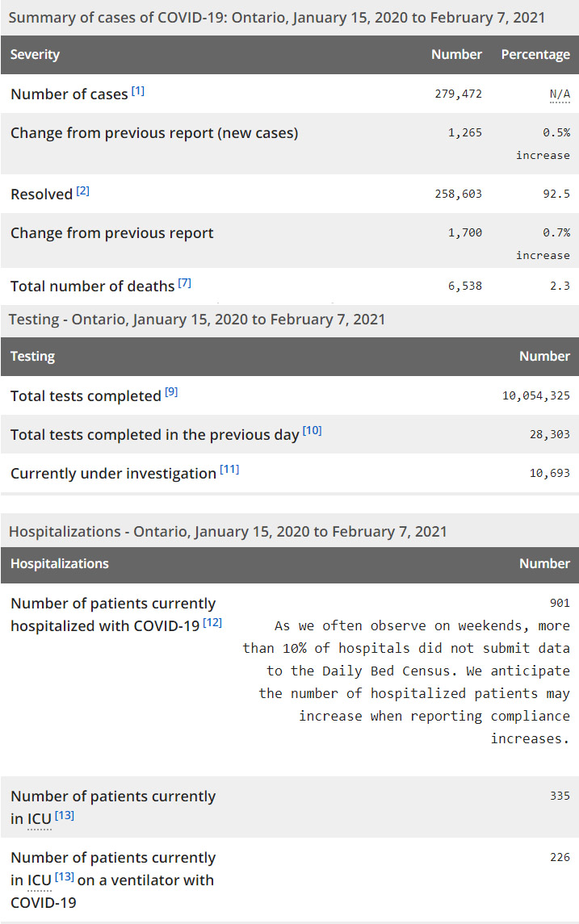Screen dimensions: 579x924
Task: Open footnote 2 next to Resolved
Action: 83,191
